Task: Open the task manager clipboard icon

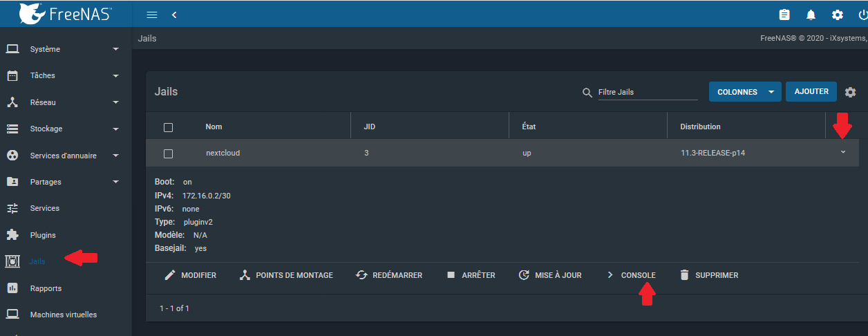Action: [x=784, y=15]
